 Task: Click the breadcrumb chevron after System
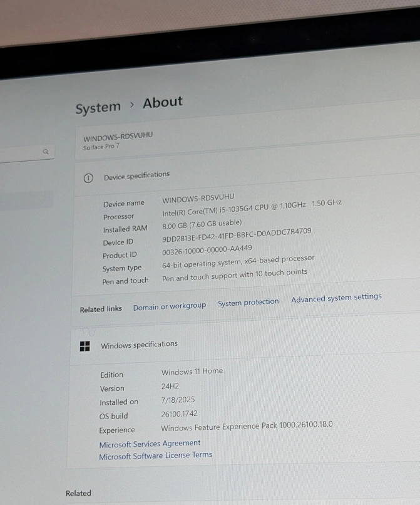pos(132,105)
